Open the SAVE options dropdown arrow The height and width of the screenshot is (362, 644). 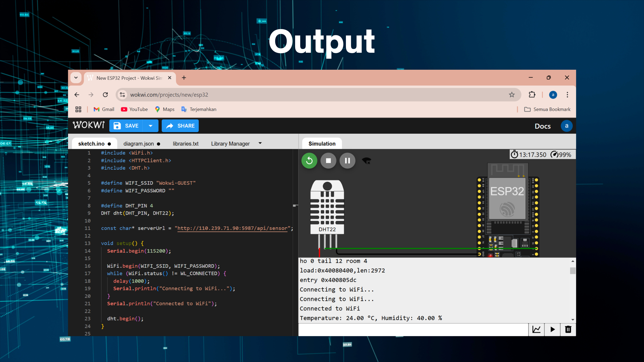pos(150,126)
